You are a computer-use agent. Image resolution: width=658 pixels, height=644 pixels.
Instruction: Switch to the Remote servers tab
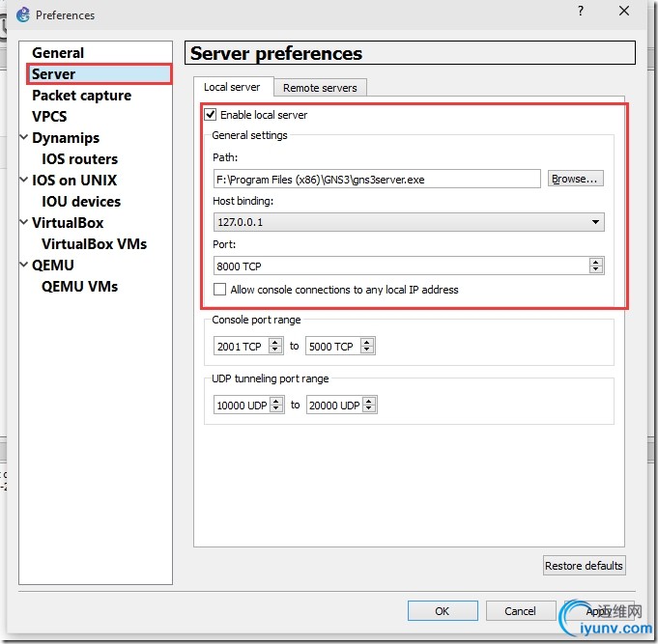[x=320, y=88]
